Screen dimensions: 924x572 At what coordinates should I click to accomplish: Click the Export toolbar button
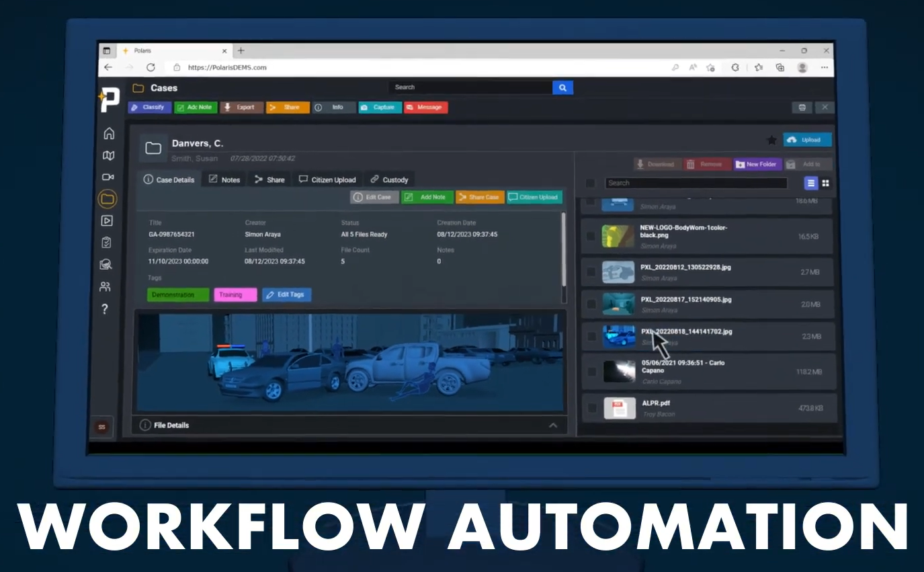(x=241, y=108)
